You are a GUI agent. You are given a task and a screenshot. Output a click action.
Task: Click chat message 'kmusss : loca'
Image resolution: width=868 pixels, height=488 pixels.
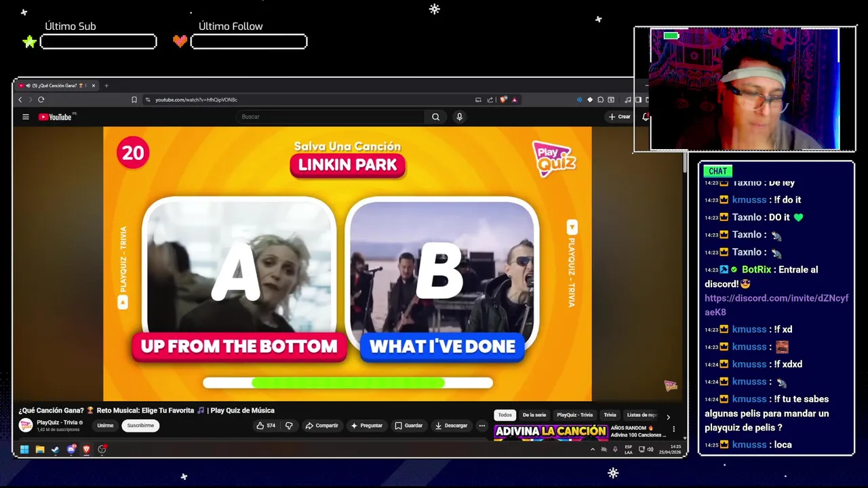click(748, 445)
